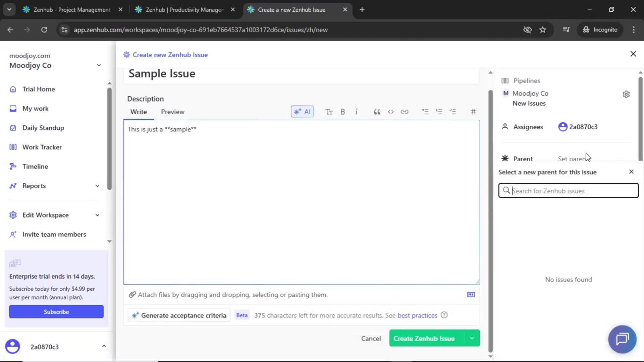Click the Subscribe button in the trial banner
The image size is (644, 362).
point(56,311)
